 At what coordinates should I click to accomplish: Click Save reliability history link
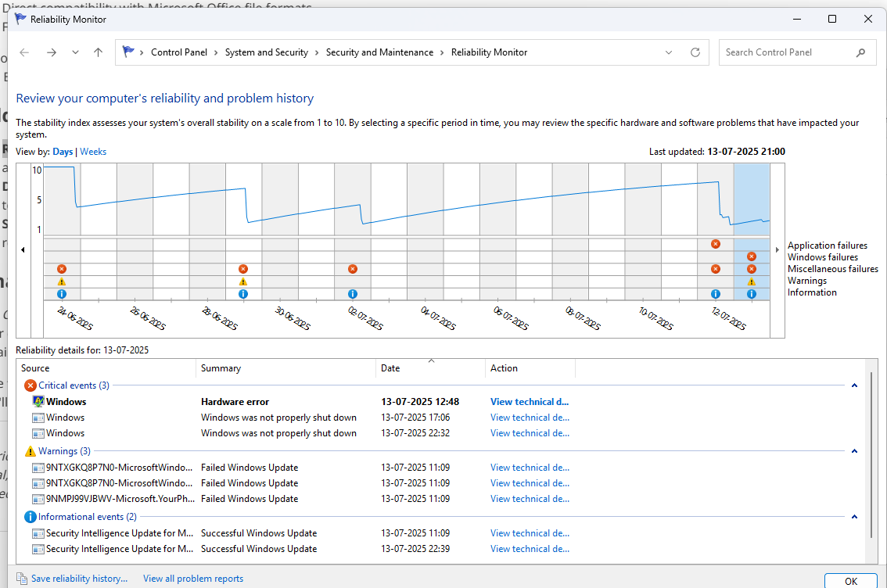(x=79, y=579)
